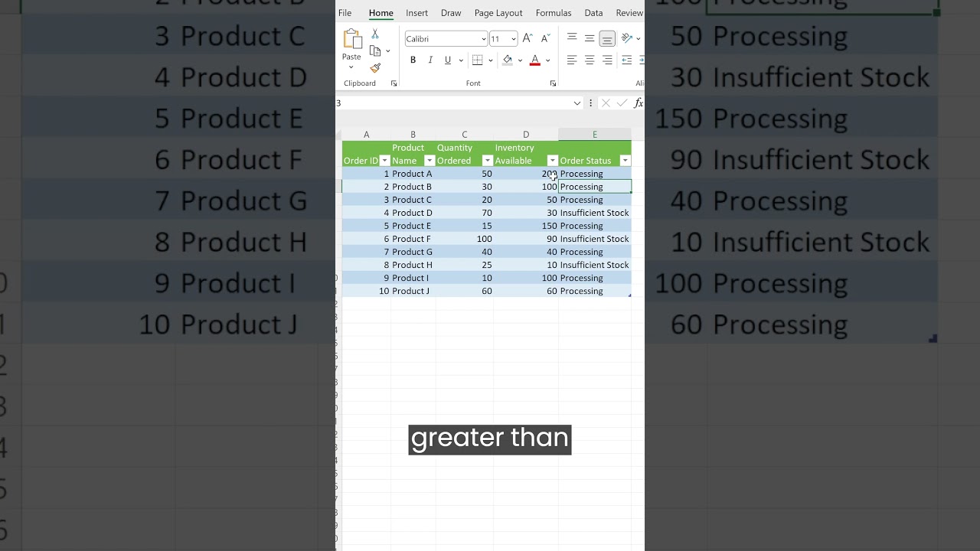Viewport: 980px width, 551px height.
Task: Select column A header
Action: (x=367, y=135)
